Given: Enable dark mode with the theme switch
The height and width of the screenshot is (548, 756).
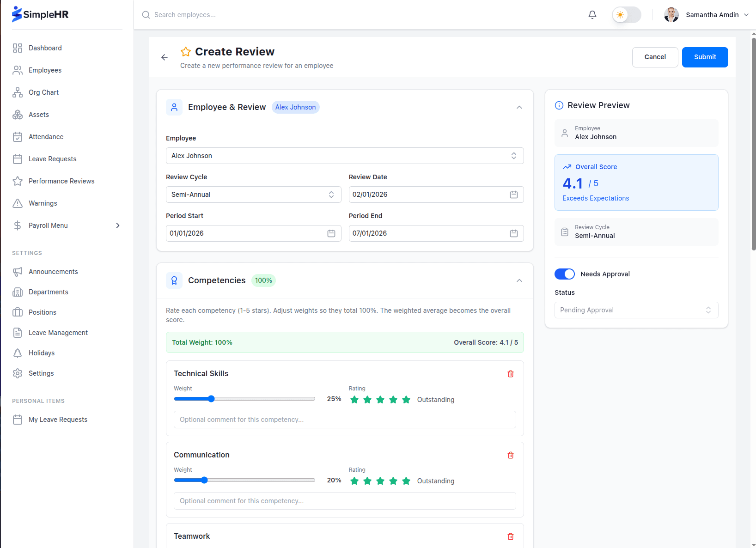Looking at the screenshot, I should pos(626,14).
